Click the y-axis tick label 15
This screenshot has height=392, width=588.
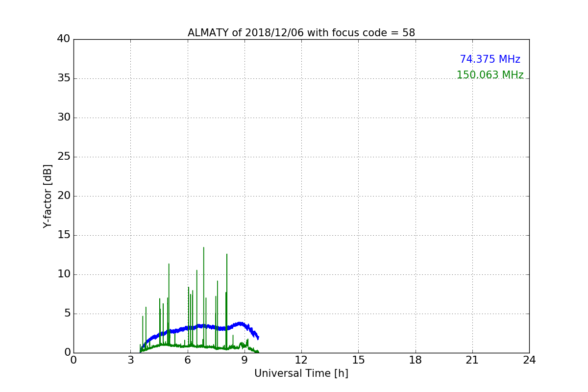[x=64, y=235]
